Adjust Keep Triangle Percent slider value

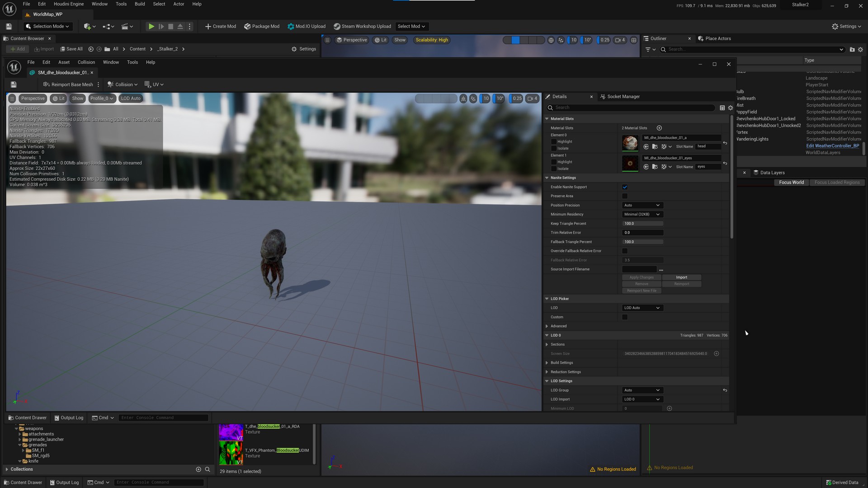(x=642, y=224)
